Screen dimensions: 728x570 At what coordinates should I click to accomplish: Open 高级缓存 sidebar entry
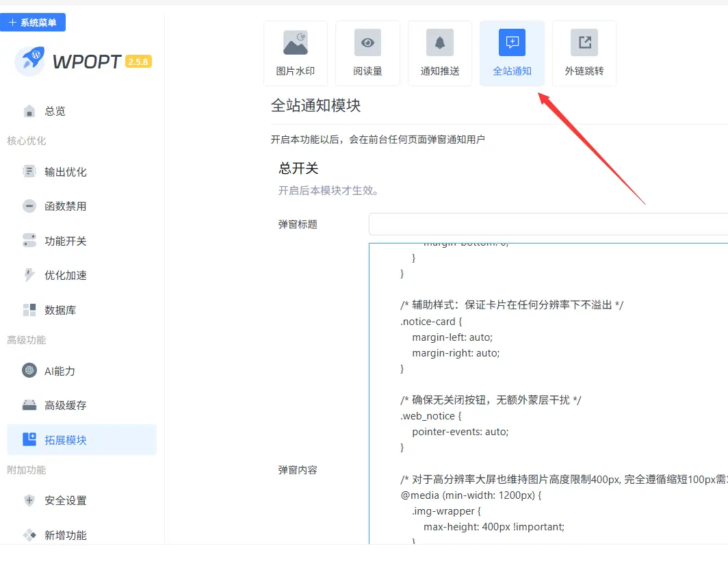click(65, 405)
